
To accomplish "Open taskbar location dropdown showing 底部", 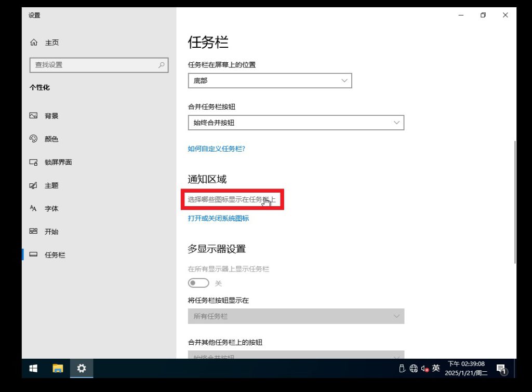I will 270,80.
